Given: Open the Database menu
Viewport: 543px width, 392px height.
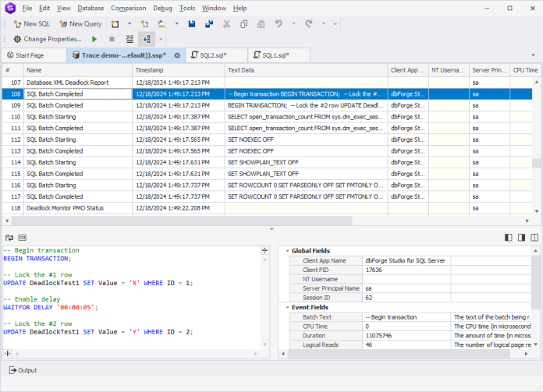Looking at the screenshot, I should point(90,8).
